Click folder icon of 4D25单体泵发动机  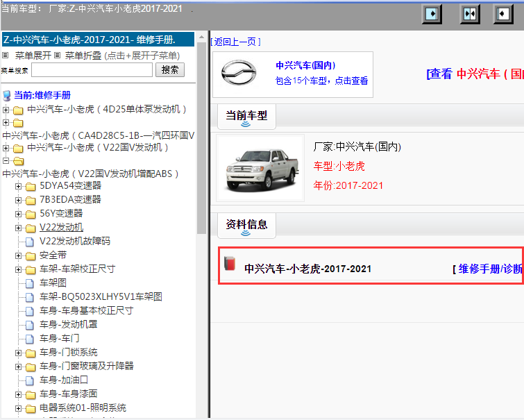coord(18,110)
